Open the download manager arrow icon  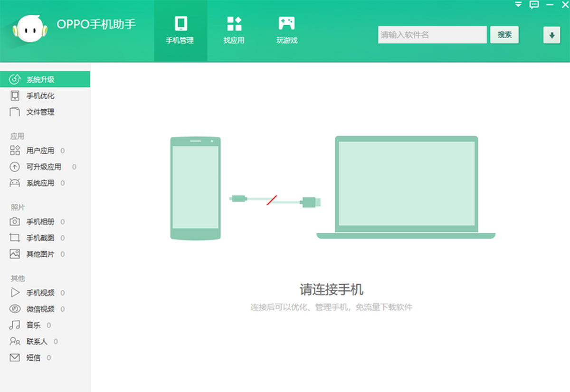point(551,35)
